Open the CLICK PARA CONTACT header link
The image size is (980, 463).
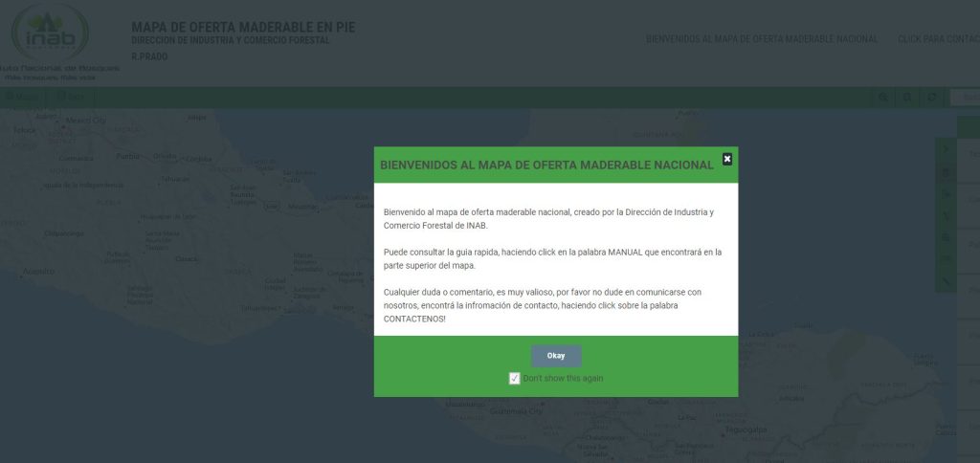point(938,39)
